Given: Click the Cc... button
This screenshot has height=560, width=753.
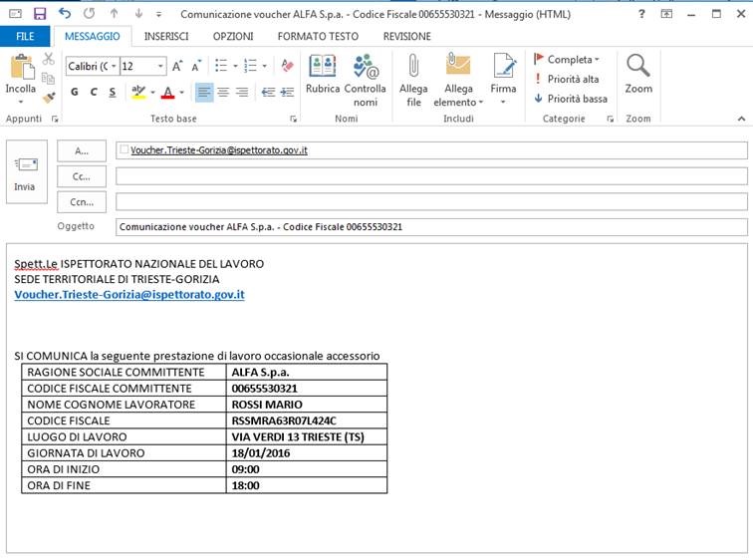Looking at the screenshot, I should pyautogui.click(x=82, y=176).
